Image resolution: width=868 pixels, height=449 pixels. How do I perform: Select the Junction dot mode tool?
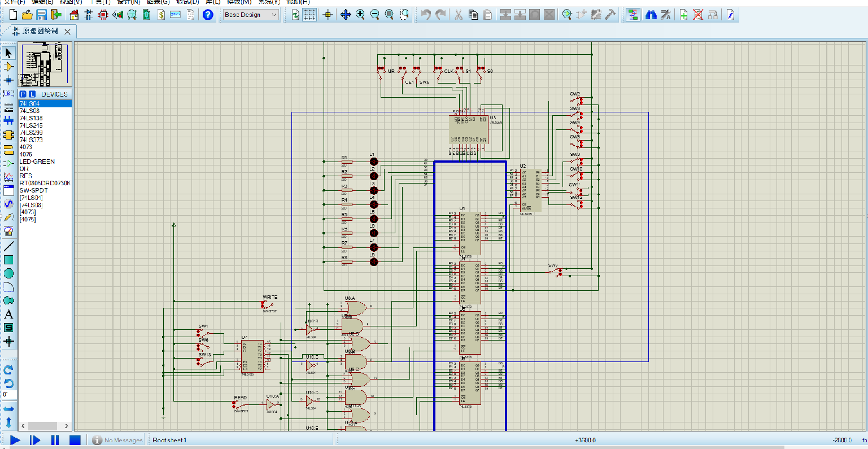pyautogui.click(x=8, y=80)
